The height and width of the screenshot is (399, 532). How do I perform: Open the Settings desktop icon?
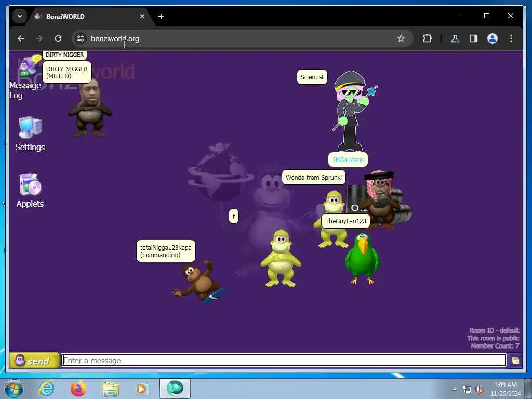click(30, 128)
